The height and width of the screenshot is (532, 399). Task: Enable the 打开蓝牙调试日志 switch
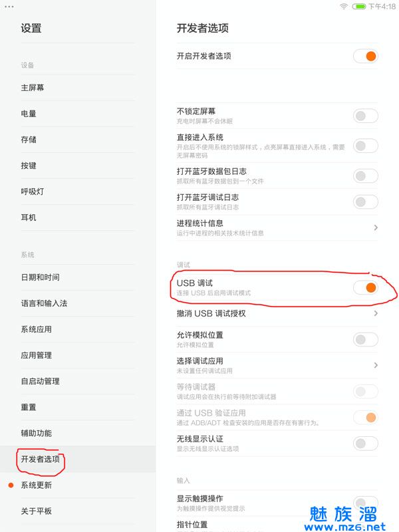[x=365, y=201]
